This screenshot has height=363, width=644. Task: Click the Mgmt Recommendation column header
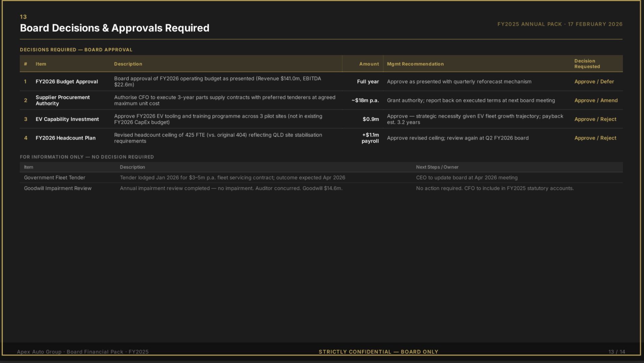pos(415,64)
